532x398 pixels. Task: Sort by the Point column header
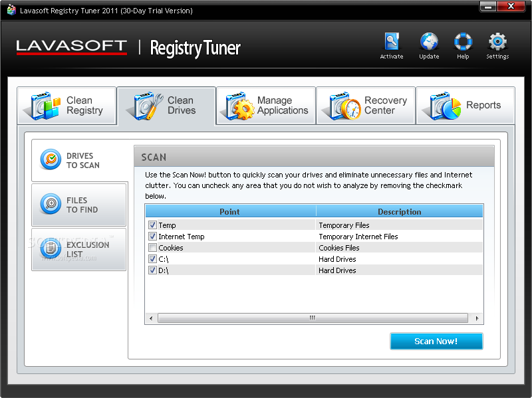tap(230, 211)
